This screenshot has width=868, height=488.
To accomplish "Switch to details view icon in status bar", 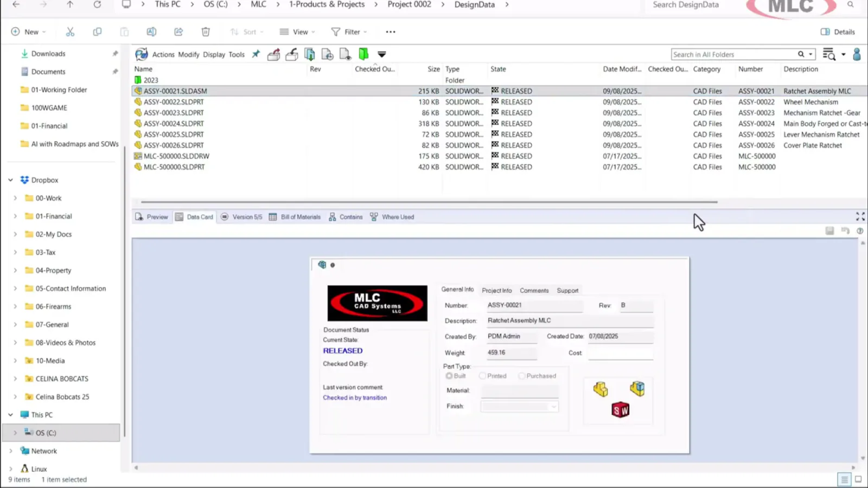I will point(844,479).
